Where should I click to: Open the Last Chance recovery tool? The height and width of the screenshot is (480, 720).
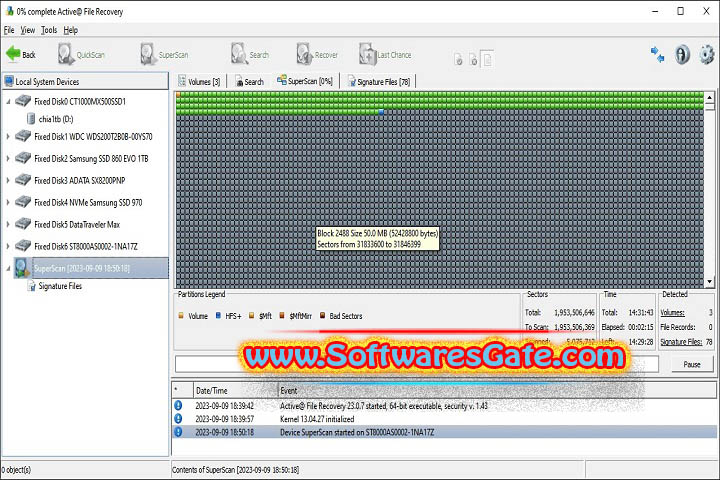click(x=385, y=54)
